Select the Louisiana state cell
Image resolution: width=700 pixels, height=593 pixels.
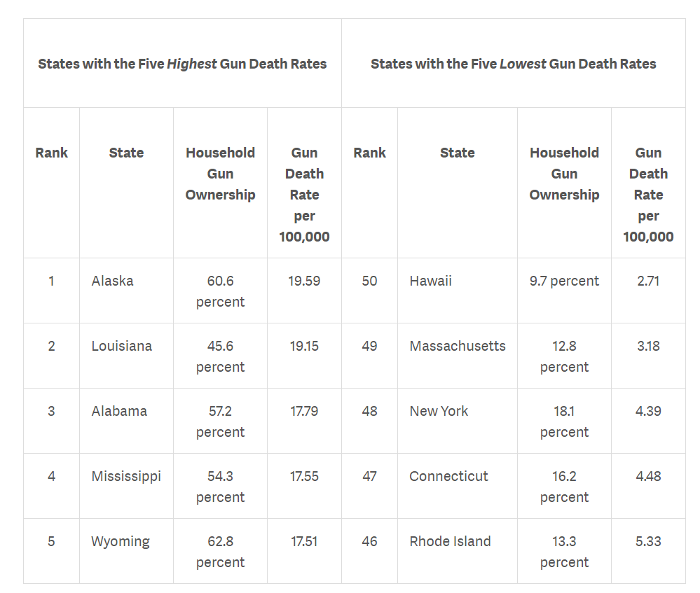[x=126, y=356]
